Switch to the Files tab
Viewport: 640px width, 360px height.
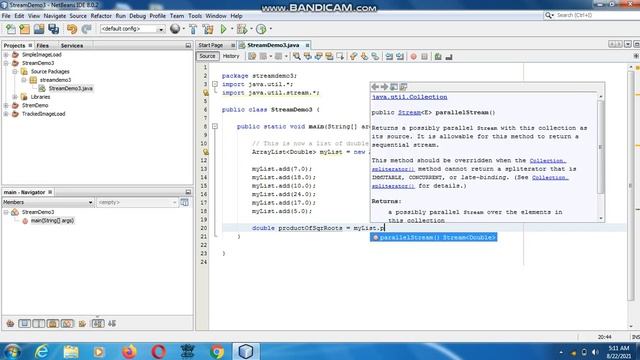click(42, 46)
